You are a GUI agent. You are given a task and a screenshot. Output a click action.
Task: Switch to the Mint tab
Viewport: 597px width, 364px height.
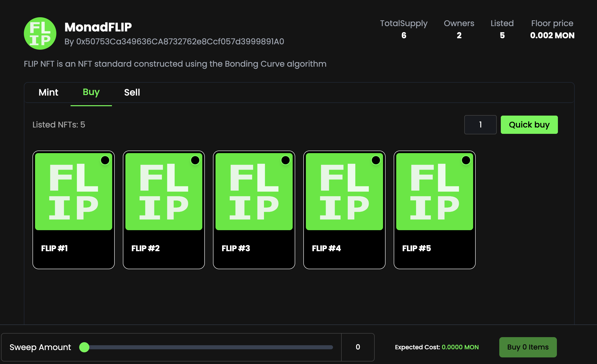click(x=48, y=92)
